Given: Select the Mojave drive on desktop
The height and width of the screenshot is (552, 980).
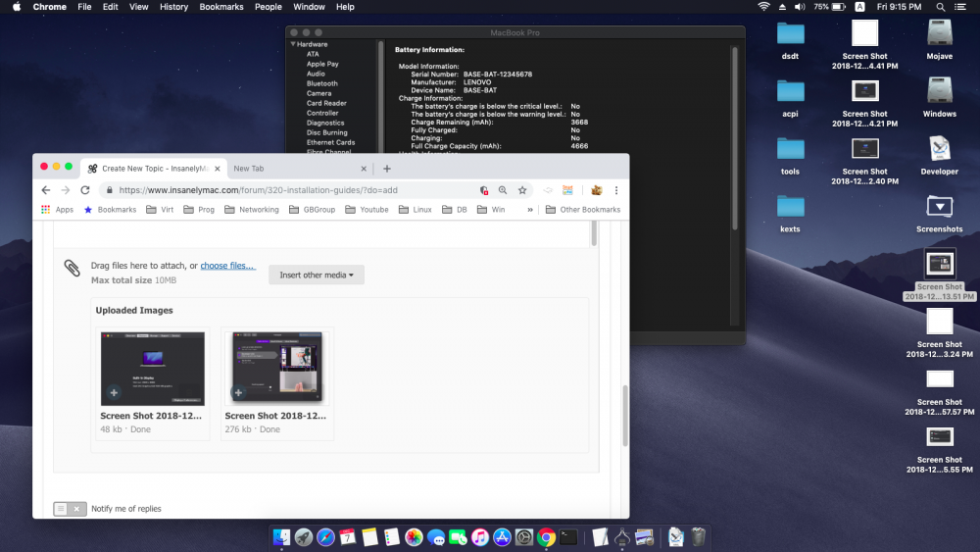Looking at the screenshot, I should click(x=940, y=32).
